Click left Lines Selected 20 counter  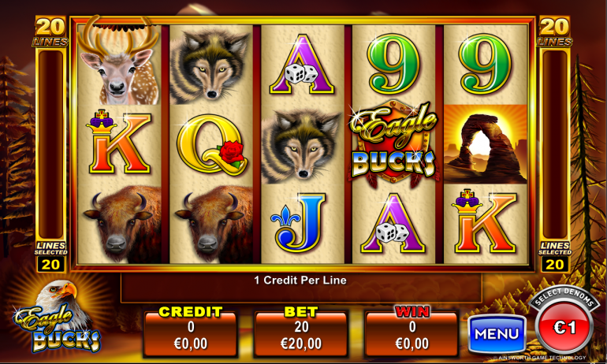[50, 257]
